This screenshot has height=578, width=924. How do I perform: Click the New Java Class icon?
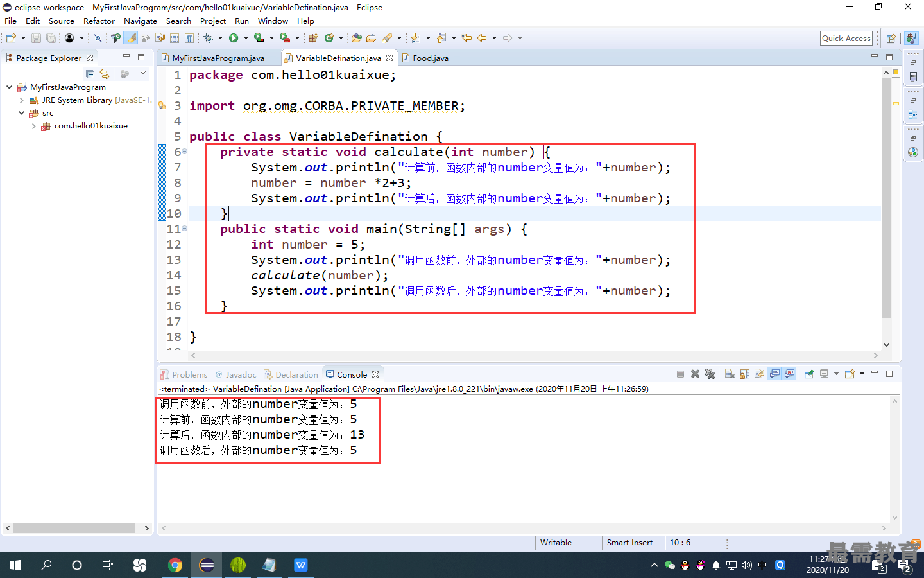tap(329, 39)
